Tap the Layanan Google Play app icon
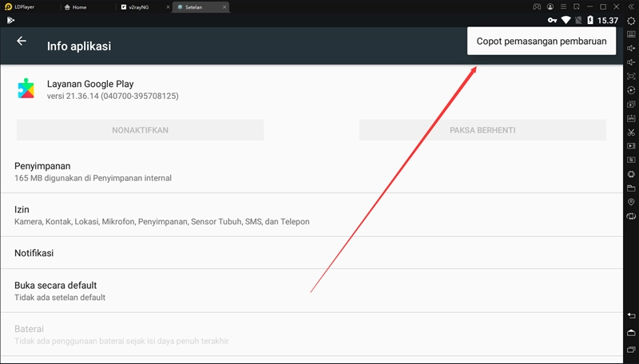This screenshot has height=364, width=639. (x=26, y=89)
